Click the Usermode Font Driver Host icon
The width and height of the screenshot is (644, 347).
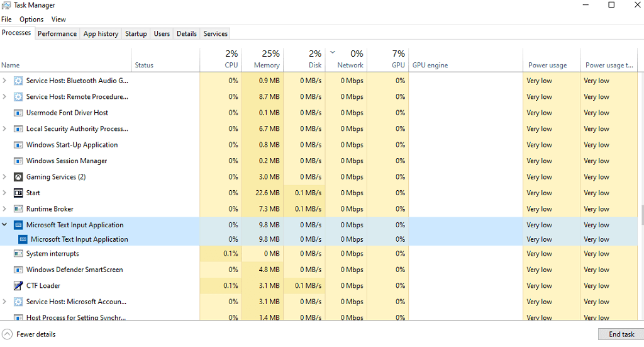pyautogui.click(x=18, y=113)
